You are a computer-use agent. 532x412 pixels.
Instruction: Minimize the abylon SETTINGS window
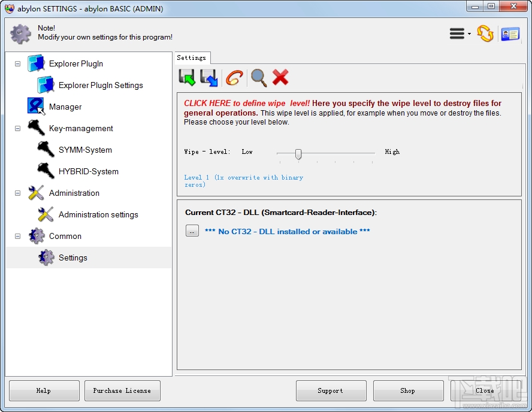(x=475, y=7)
